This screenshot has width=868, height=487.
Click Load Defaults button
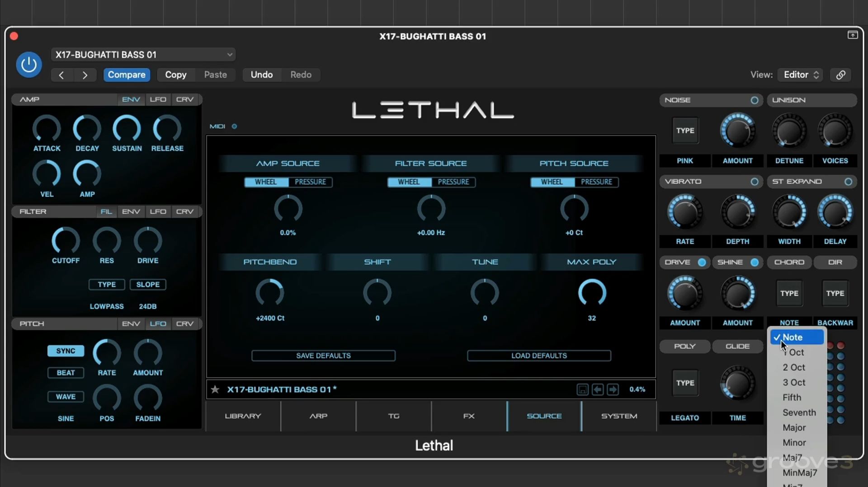click(x=539, y=356)
